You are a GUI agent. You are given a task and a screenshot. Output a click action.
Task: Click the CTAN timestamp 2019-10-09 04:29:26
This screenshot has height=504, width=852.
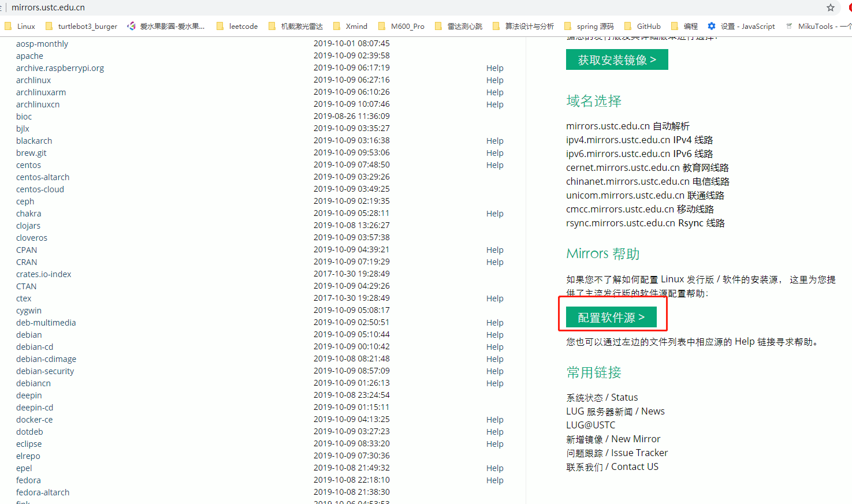[352, 286]
